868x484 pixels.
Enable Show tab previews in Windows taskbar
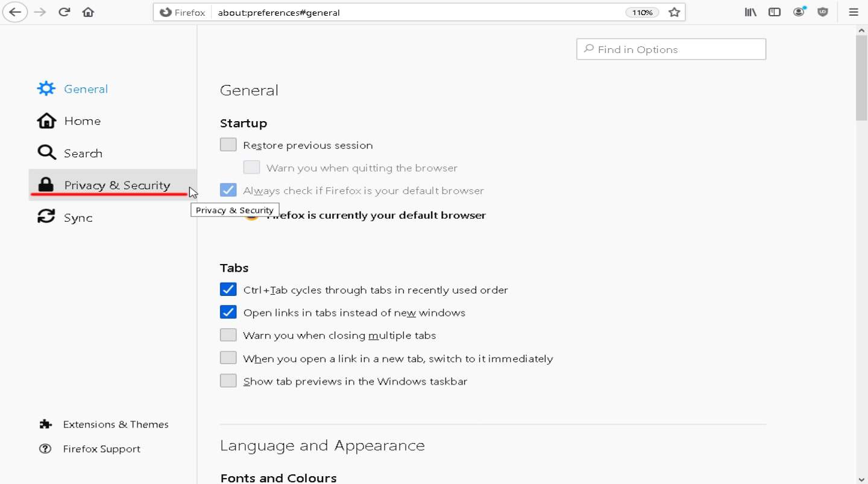pos(228,381)
